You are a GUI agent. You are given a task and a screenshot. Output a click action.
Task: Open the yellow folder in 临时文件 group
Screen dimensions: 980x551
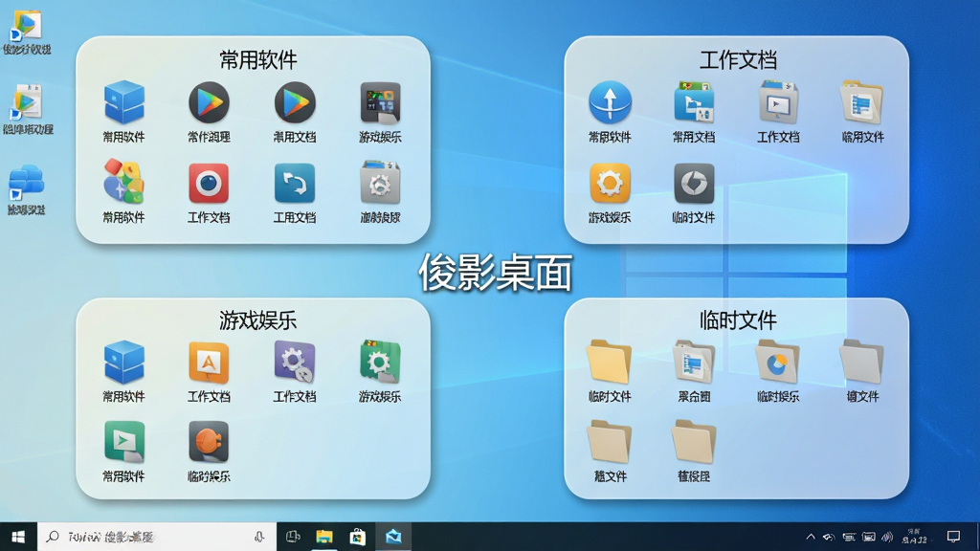point(609,362)
